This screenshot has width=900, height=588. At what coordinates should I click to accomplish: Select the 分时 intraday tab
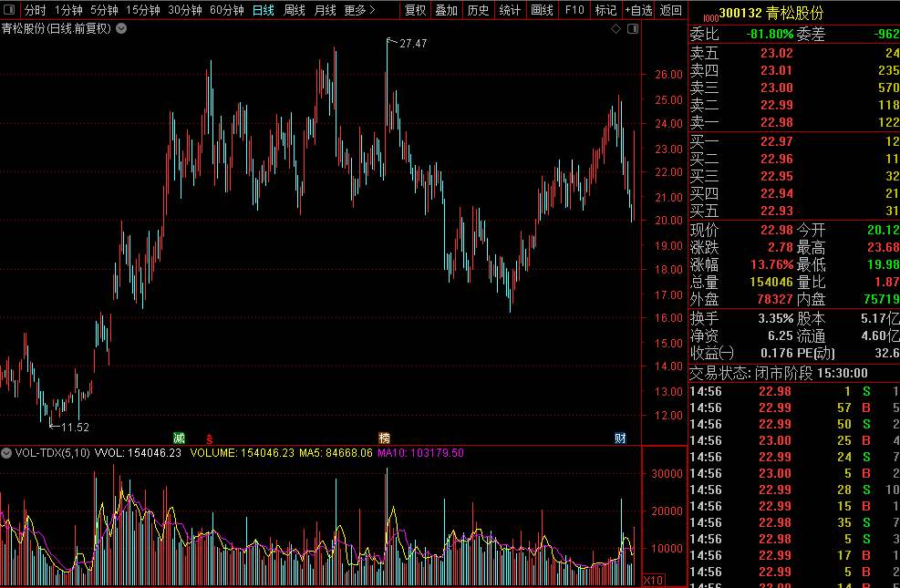[x=35, y=10]
